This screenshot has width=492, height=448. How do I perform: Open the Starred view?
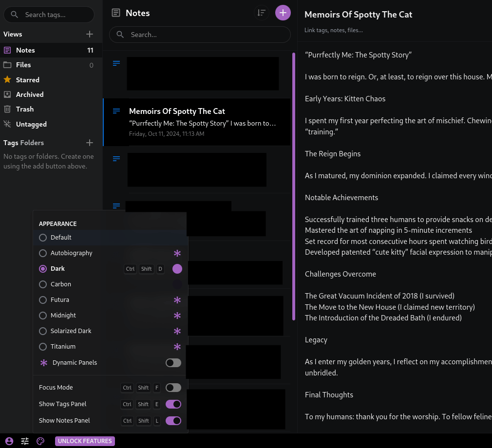(27, 80)
